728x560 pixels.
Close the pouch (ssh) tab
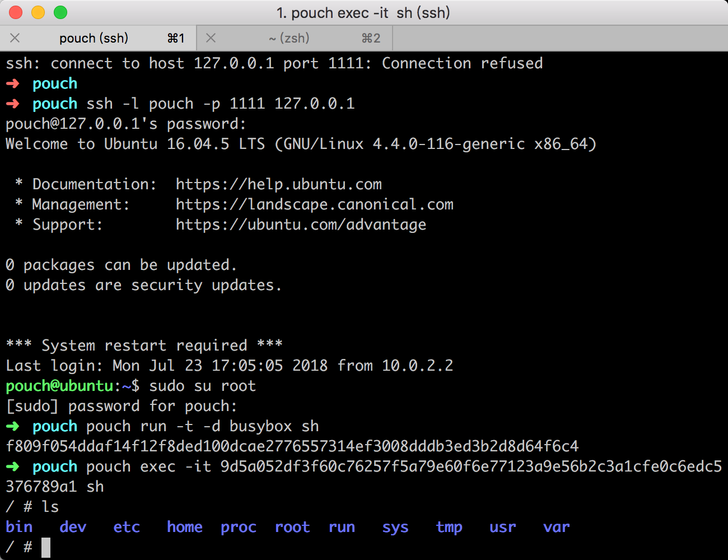[x=15, y=38]
